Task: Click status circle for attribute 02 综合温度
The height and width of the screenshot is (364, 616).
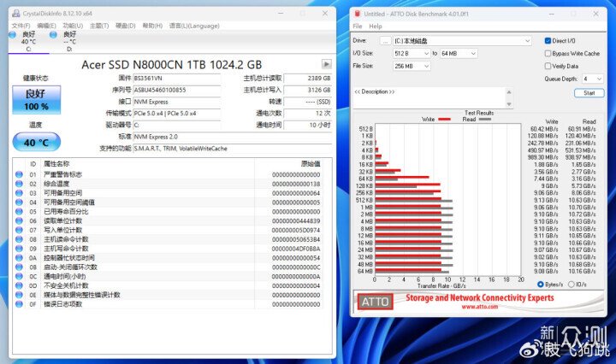Action: click(19, 184)
